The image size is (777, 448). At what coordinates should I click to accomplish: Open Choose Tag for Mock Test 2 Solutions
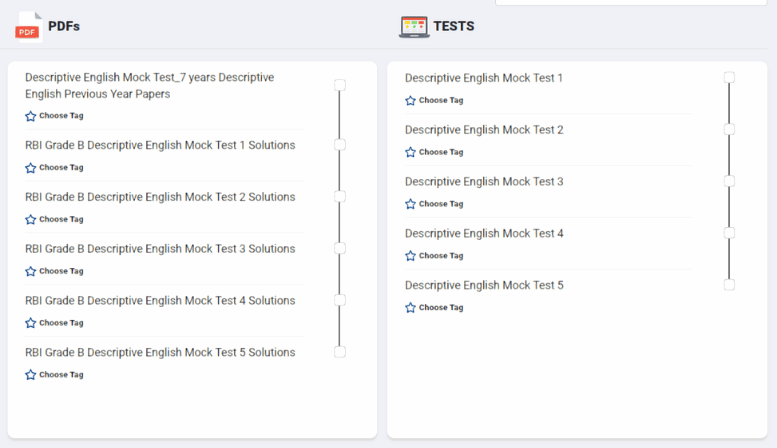click(60, 219)
